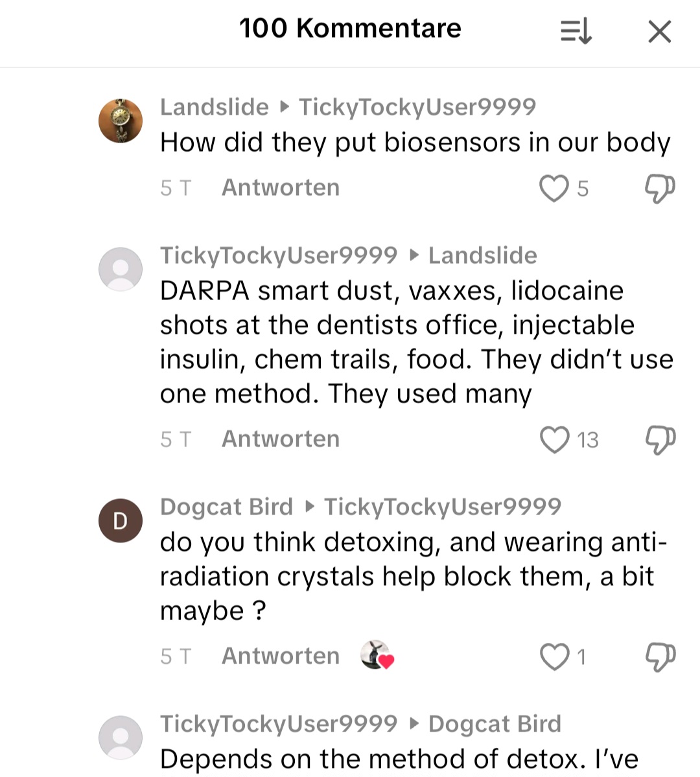Tap the '100 Kommentare' header title
700x777 pixels.
pos(350,29)
